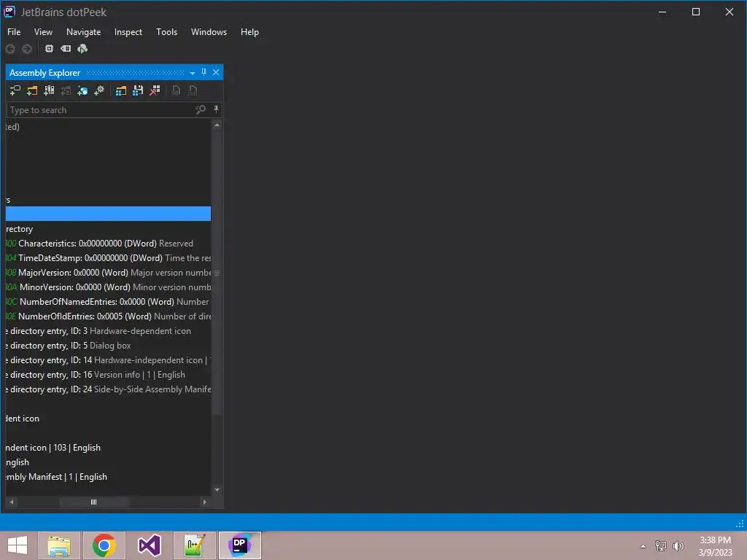Click the add-item open assembly icon
This screenshot has width=747, height=560.
[15, 90]
